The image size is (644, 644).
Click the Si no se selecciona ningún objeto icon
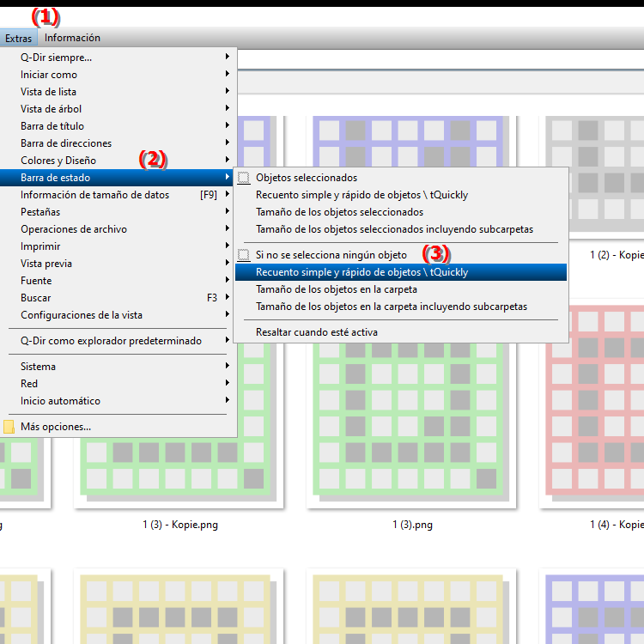pos(244,255)
